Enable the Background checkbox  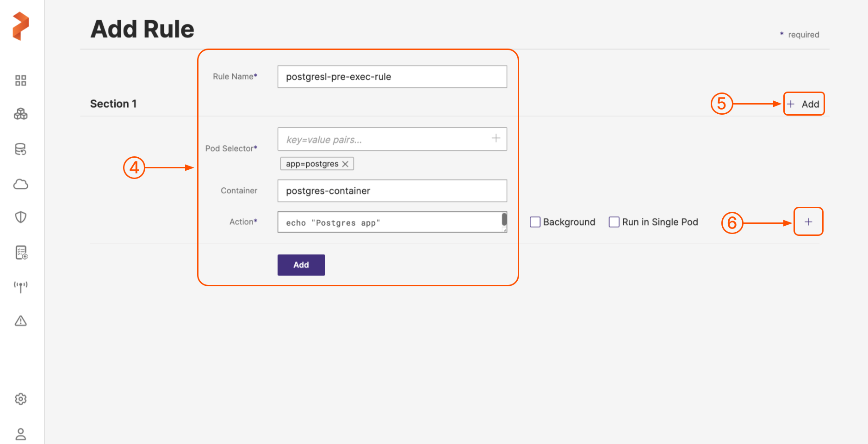point(535,222)
